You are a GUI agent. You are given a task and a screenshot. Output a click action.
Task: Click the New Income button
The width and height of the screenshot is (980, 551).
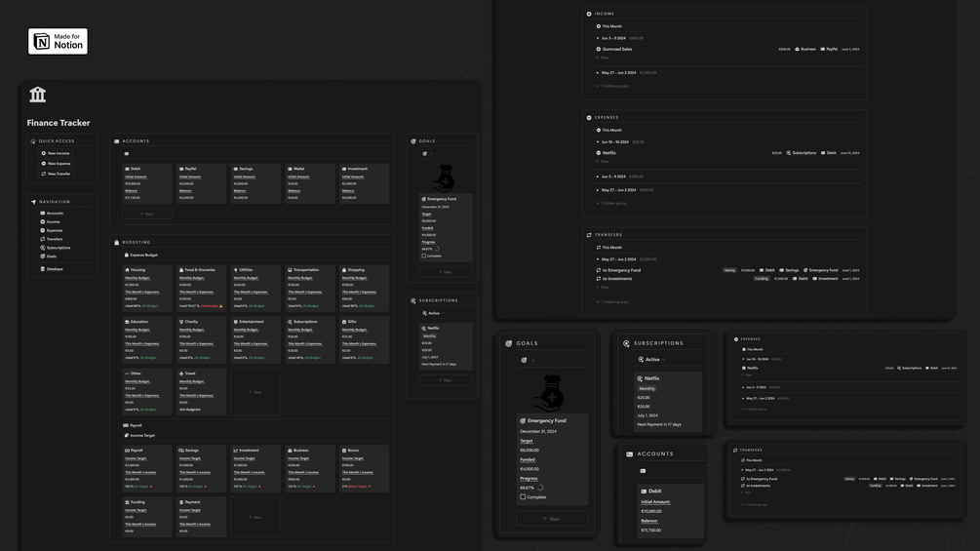point(56,153)
